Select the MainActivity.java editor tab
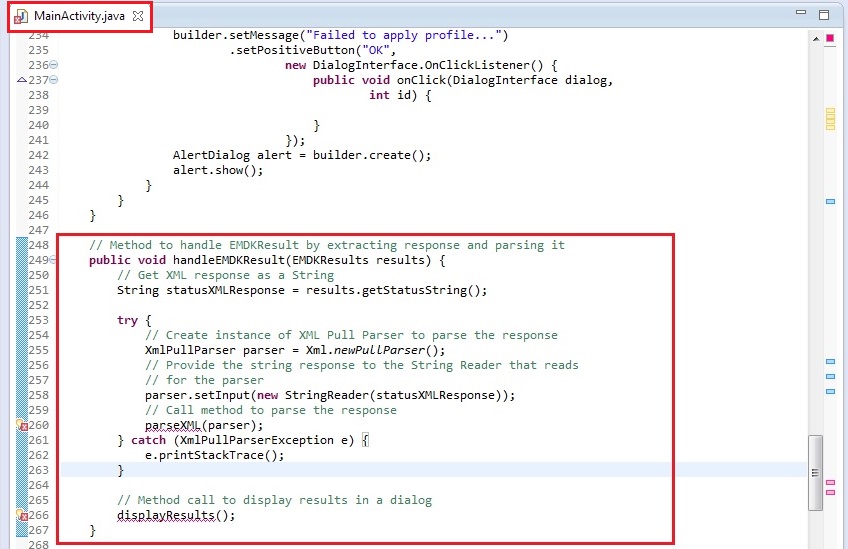The height and width of the screenshot is (549, 848). click(79, 16)
